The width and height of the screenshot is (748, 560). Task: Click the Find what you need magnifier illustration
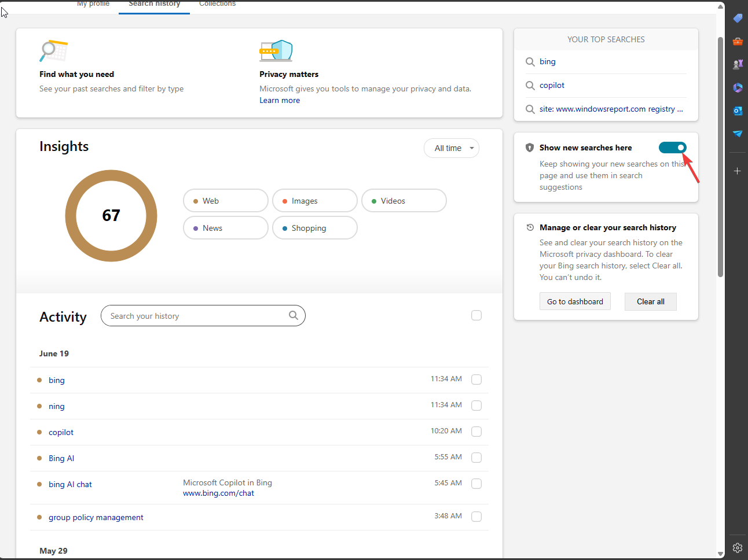[x=53, y=51]
